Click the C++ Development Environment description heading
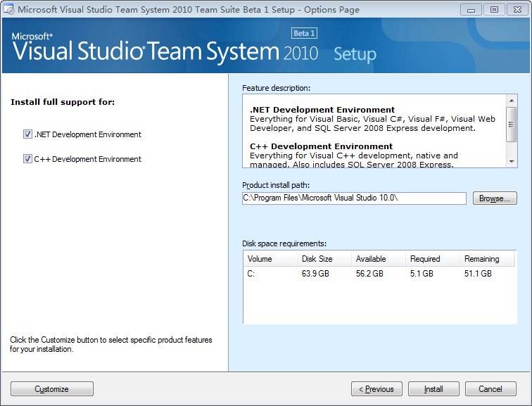Image resolution: width=532 pixels, height=406 pixels. tap(322, 146)
